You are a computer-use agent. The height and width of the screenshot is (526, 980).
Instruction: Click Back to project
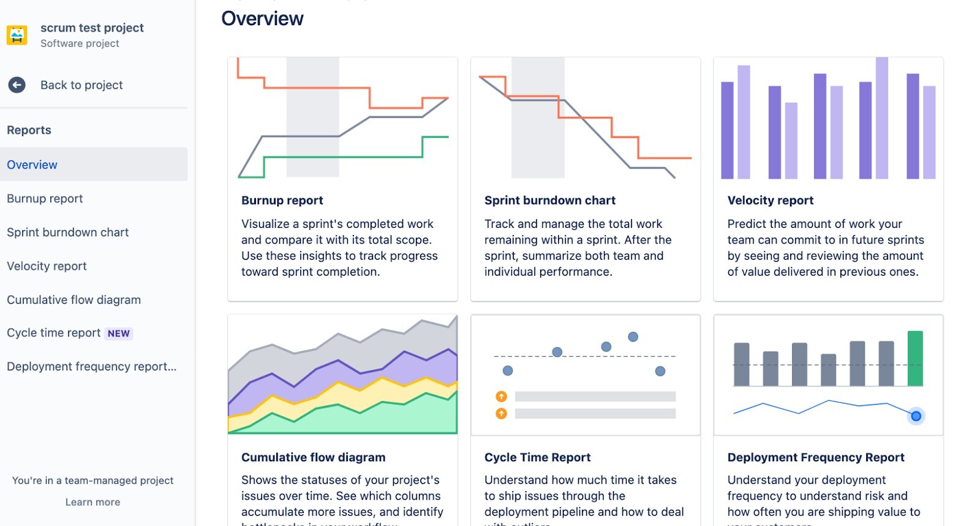(81, 85)
